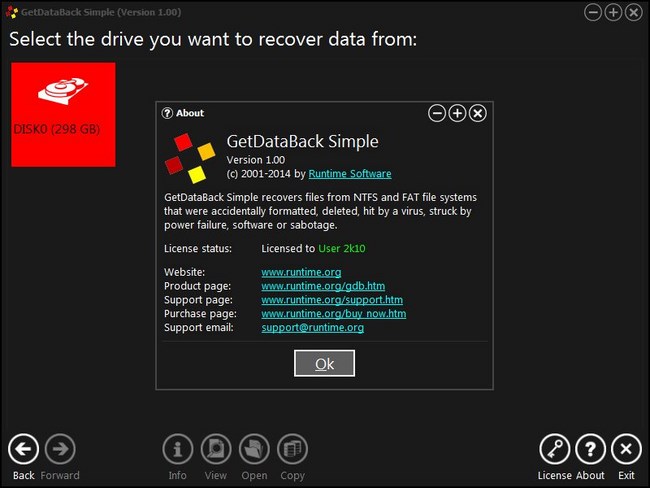
Task: Click the Back arrow icon
Action: (23, 449)
